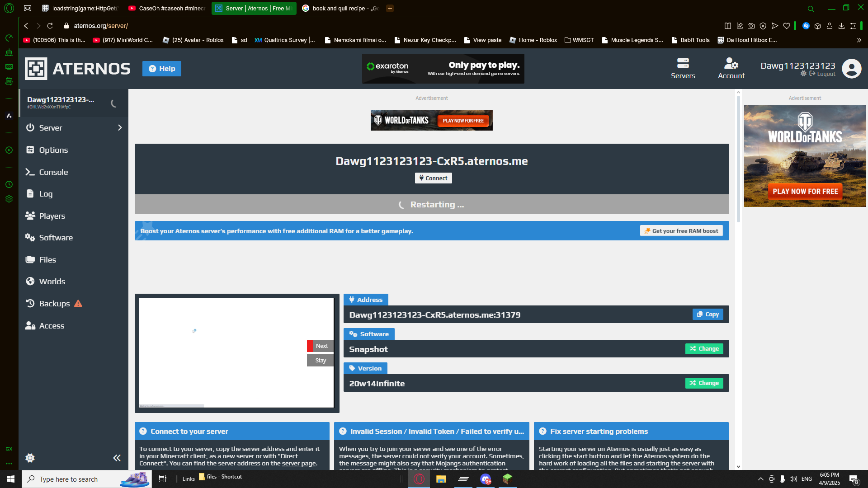Show hidden bookmarks overflow chevron
The width and height of the screenshot is (868, 488).
tap(859, 40)
